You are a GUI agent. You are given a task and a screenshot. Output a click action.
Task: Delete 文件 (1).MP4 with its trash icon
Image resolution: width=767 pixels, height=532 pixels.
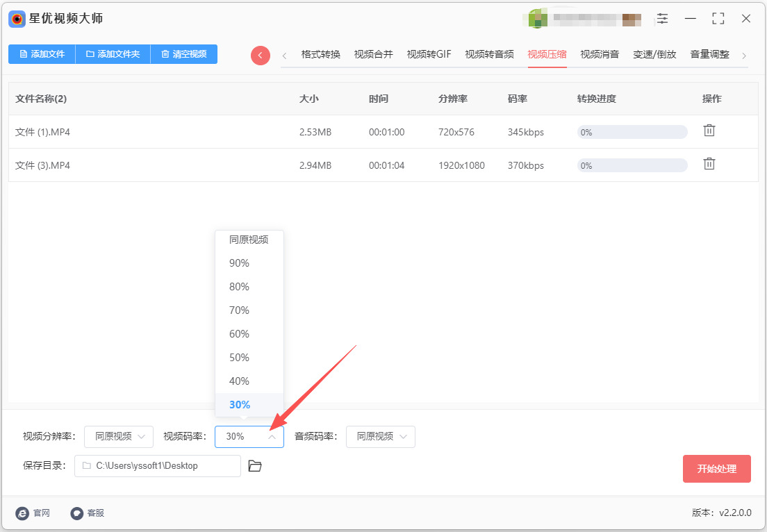pos(709,131)
